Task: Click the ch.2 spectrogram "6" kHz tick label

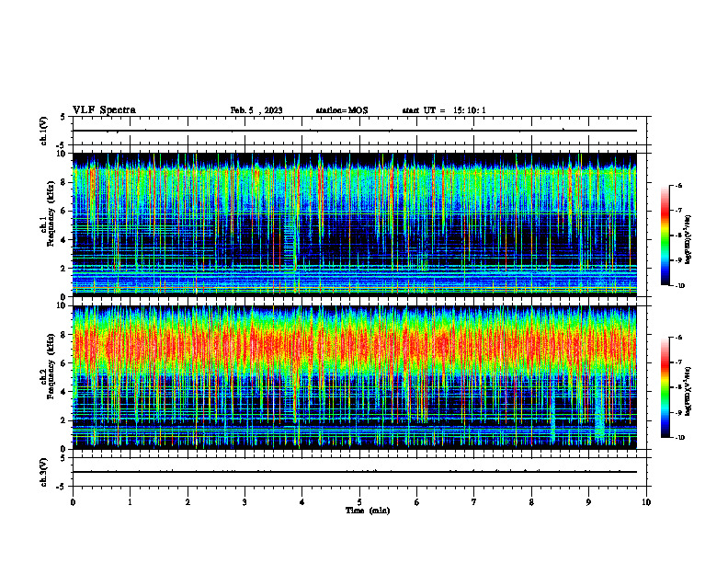Action: tap(64, 363)
